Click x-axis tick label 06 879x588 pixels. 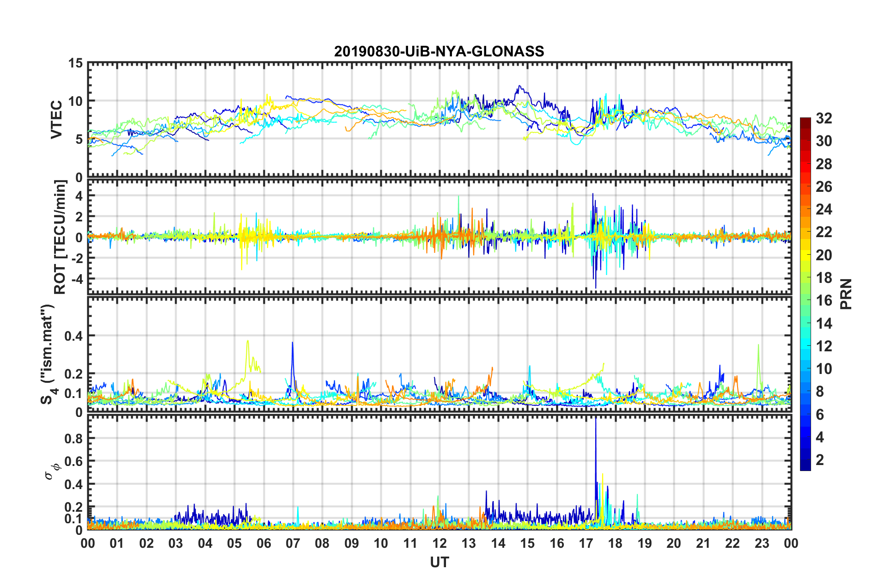click(263, 543)
